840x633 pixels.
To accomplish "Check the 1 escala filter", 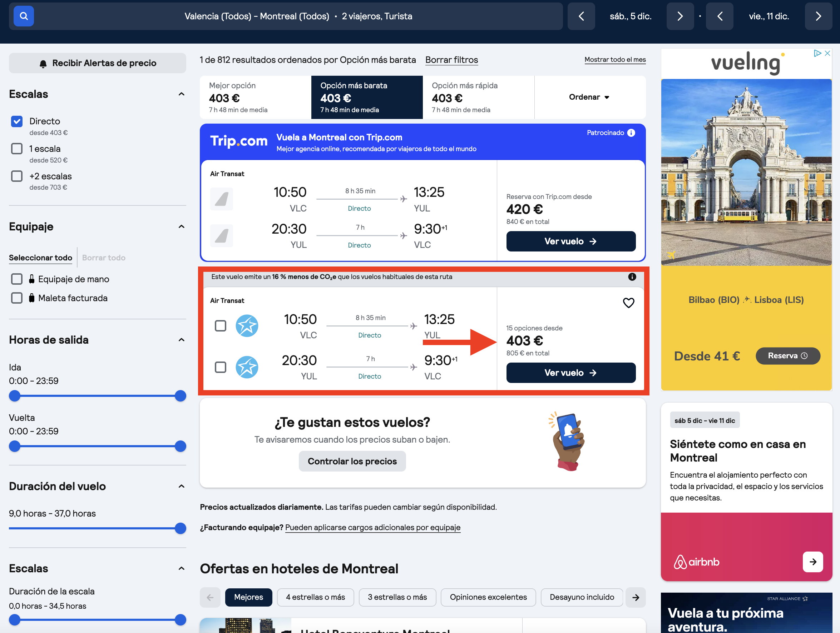I will pos(17,148).
